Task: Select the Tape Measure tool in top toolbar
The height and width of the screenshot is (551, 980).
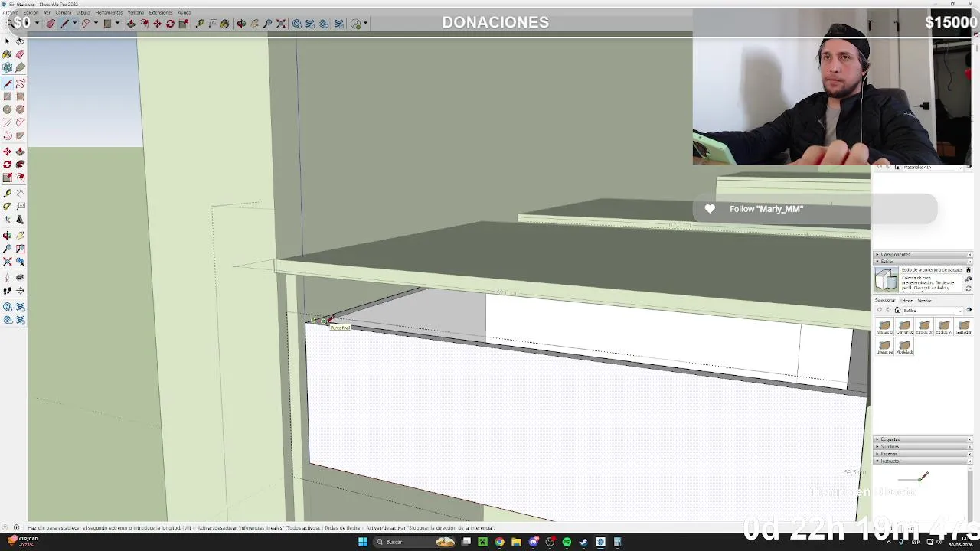Action: pos(199,24)
